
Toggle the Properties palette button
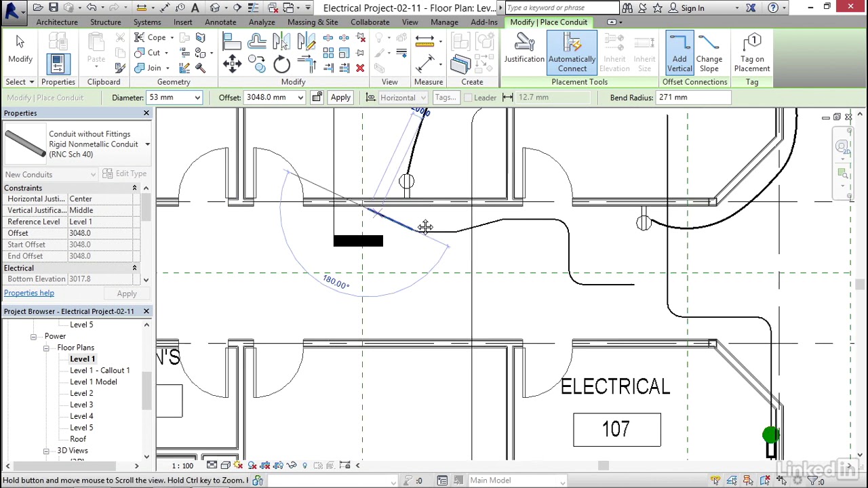point(58,64)
